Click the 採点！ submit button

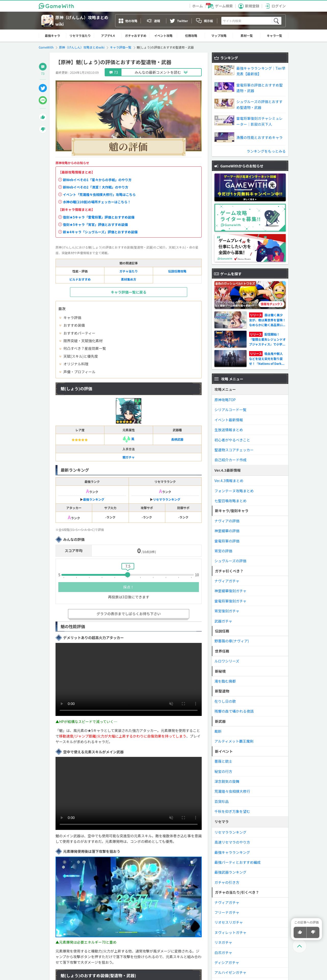(128, 587)
